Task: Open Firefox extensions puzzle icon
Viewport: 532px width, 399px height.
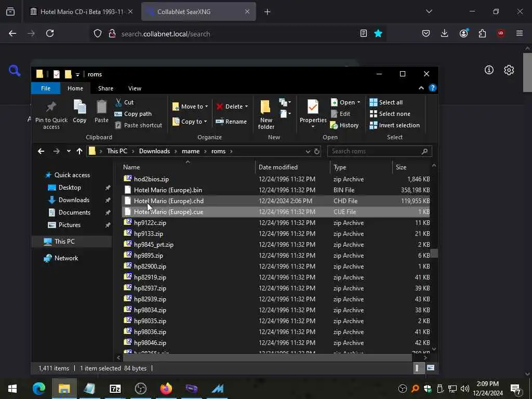Action: pyautogui.click(x=482, y=33)
